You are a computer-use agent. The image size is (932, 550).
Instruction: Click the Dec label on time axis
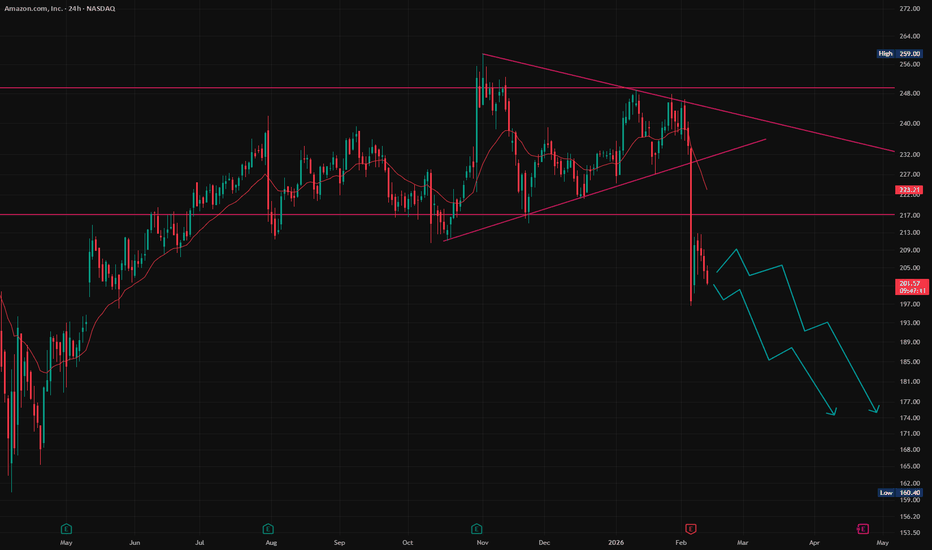click(544, 542)
